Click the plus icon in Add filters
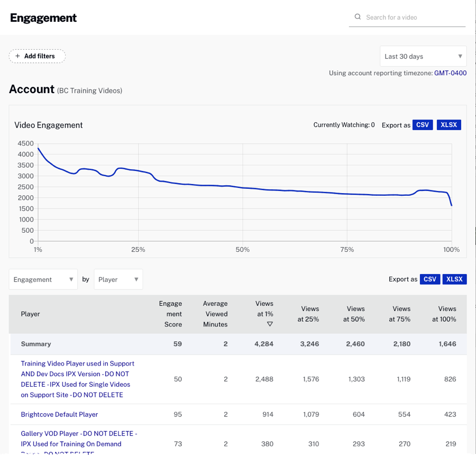 coord(18,56)
